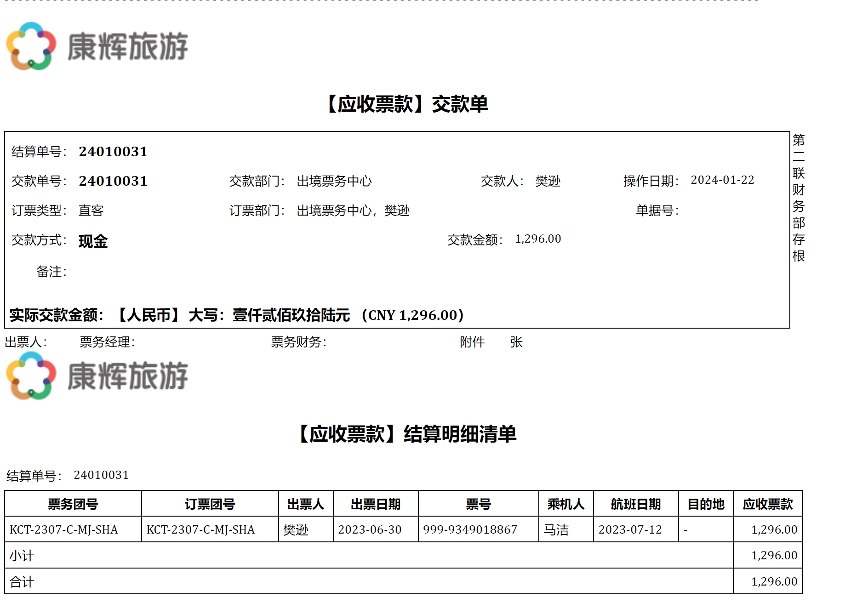Click the 交款部门 value 出境票务中心
This screenshot has height=603, width=868.
pos(334,181)
